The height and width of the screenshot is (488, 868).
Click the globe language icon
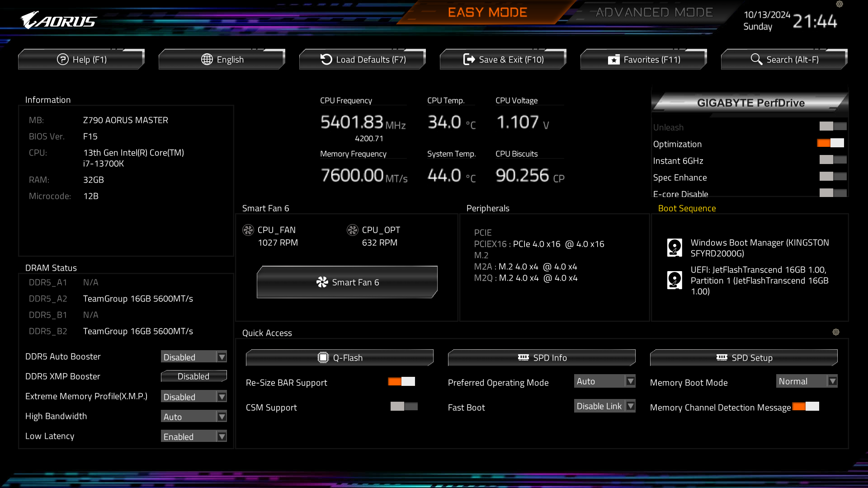(207, 59)
